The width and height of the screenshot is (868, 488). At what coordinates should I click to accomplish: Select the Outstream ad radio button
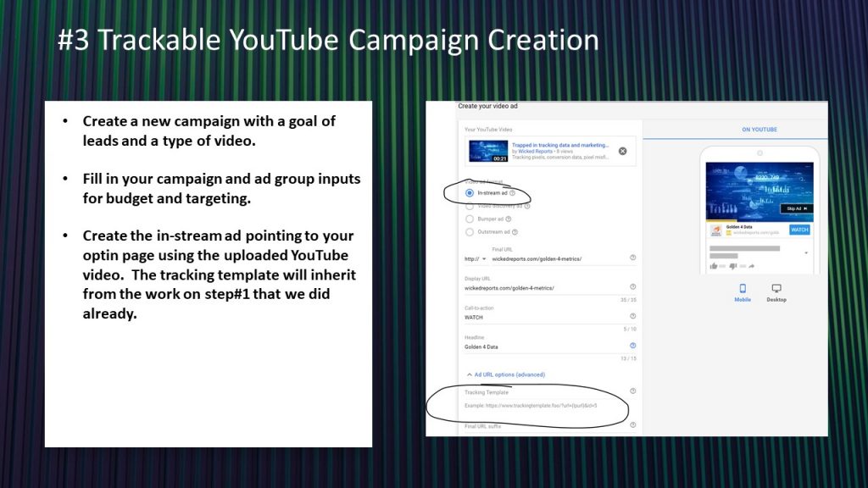(470, 232)
